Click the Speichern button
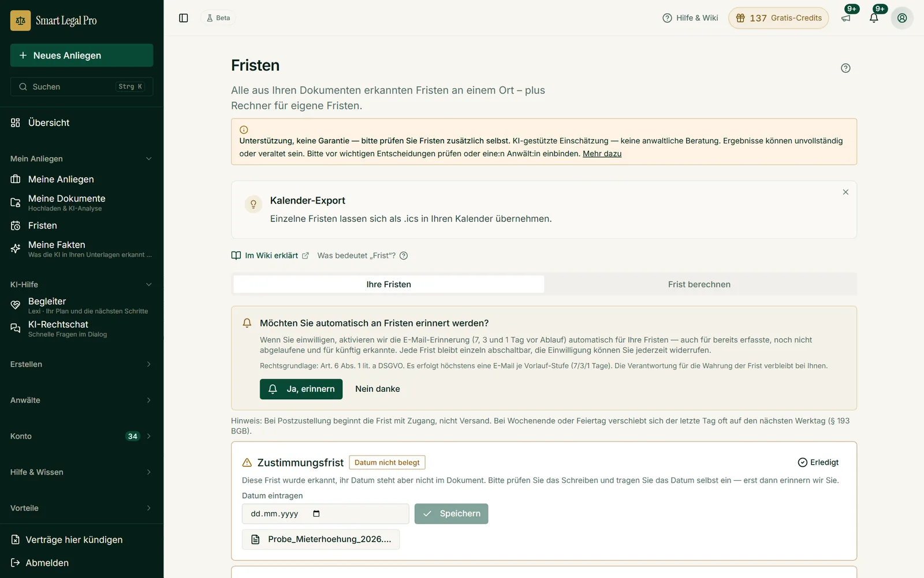924x578 pixels. pos(451,514)
